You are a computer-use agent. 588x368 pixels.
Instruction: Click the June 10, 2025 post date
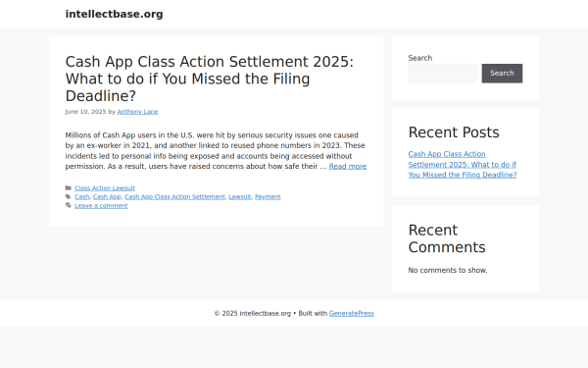tap(85, 112)
